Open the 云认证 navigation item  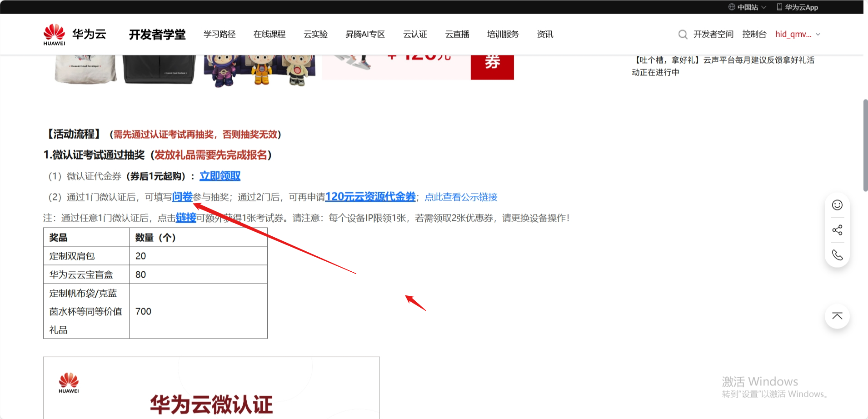tap(415, 35)
